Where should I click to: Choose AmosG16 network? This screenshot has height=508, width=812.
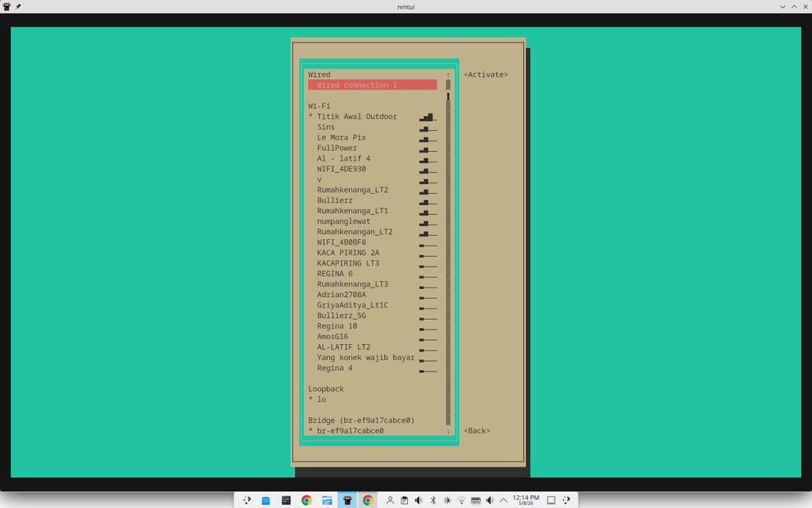pyautogui.click(x=372, y=337)
